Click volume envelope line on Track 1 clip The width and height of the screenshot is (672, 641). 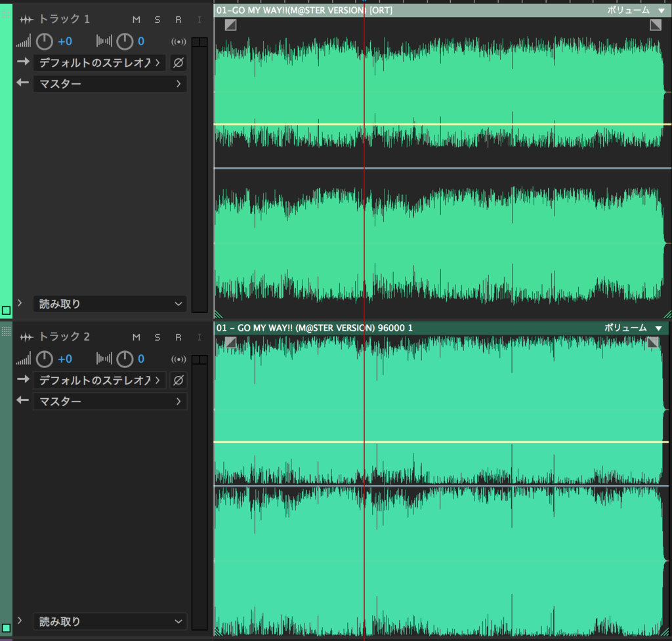coord(442,124)
